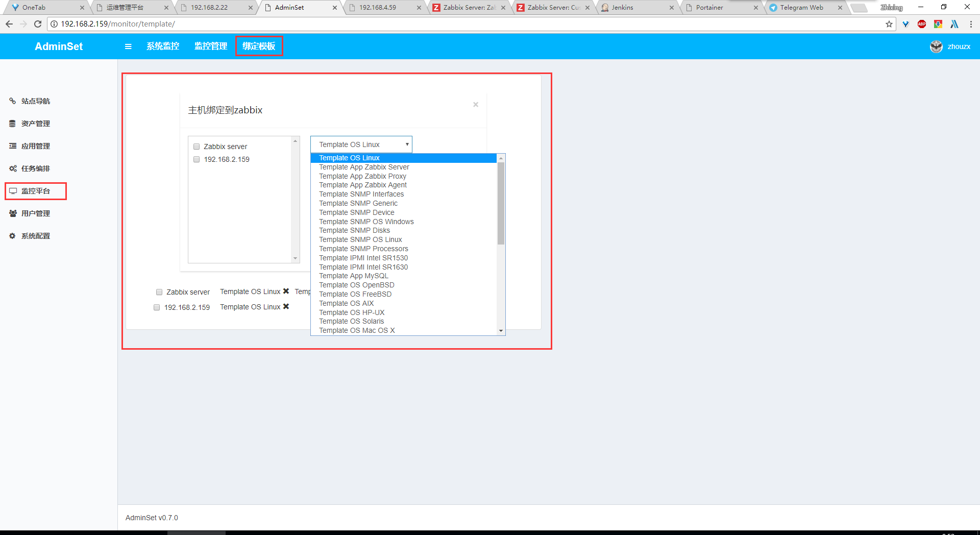The height and width of the screenshot is (535, 980).
Task: Open the Chrome three-dot menu
Action: point(971,24)
